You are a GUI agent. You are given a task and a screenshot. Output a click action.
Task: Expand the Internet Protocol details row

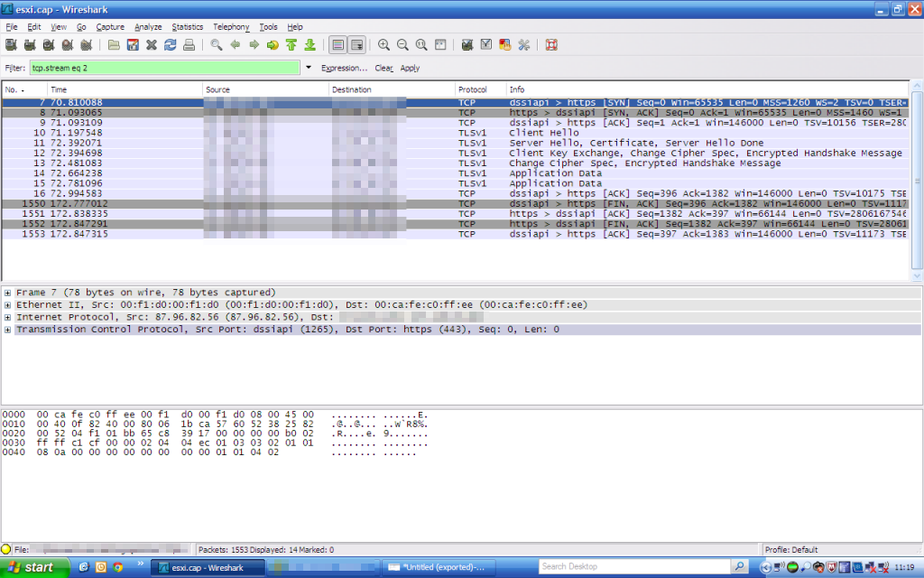[7, 317]
